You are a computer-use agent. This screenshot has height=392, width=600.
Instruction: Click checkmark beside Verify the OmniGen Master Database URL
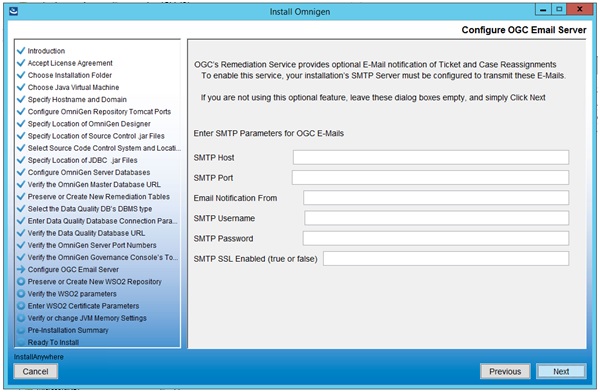(x=21, y=184)
